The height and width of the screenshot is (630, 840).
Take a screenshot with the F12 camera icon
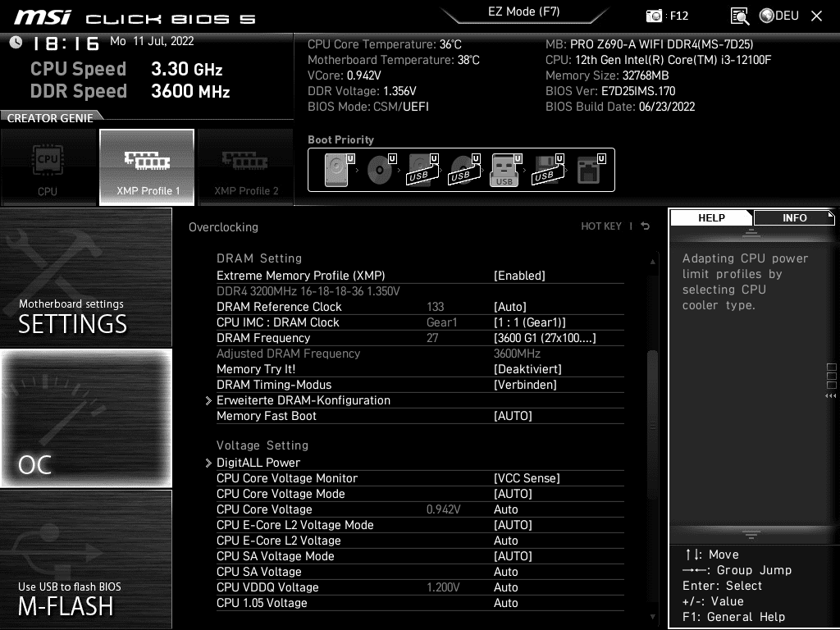tap(654, 16)
